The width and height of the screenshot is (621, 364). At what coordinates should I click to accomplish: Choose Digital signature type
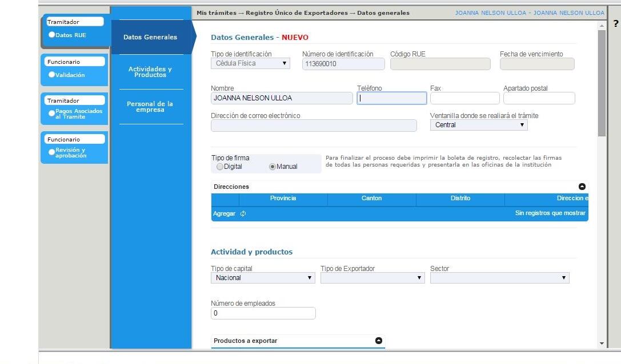click(x=220, y=167)
